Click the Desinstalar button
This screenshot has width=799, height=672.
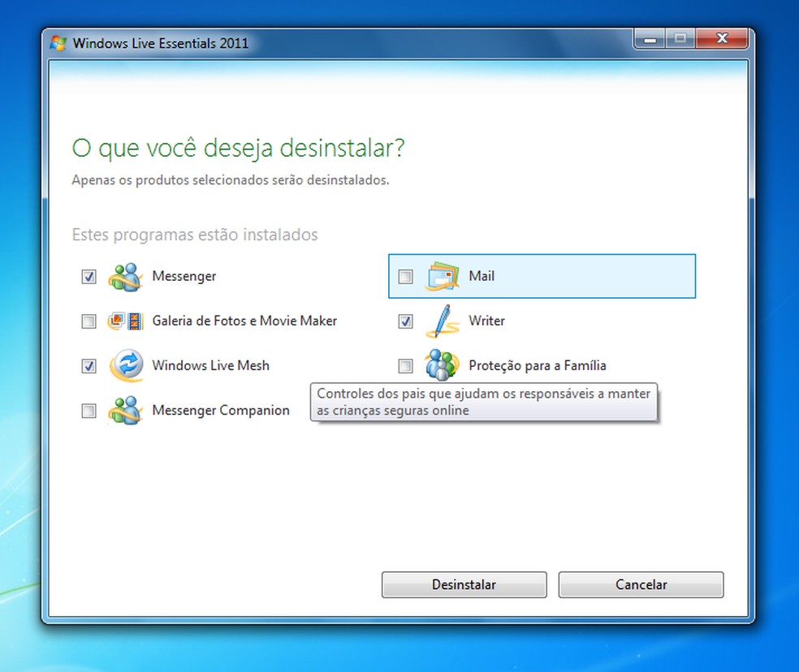[x=464, y=584]
